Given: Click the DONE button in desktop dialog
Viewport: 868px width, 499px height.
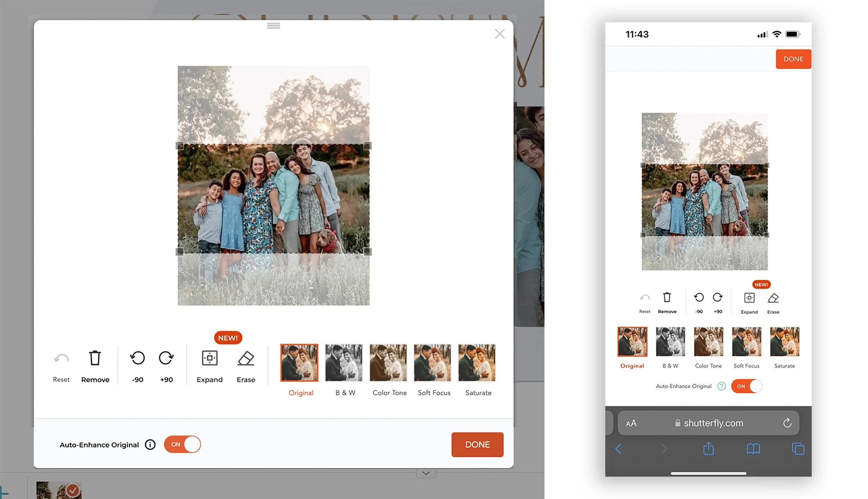Looking at the screenshot, I should [x=477, y=445].
